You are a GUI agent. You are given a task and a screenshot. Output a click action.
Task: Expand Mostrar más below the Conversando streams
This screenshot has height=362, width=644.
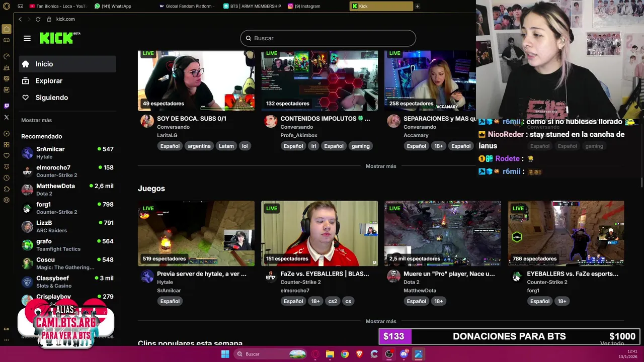[381, 166]
